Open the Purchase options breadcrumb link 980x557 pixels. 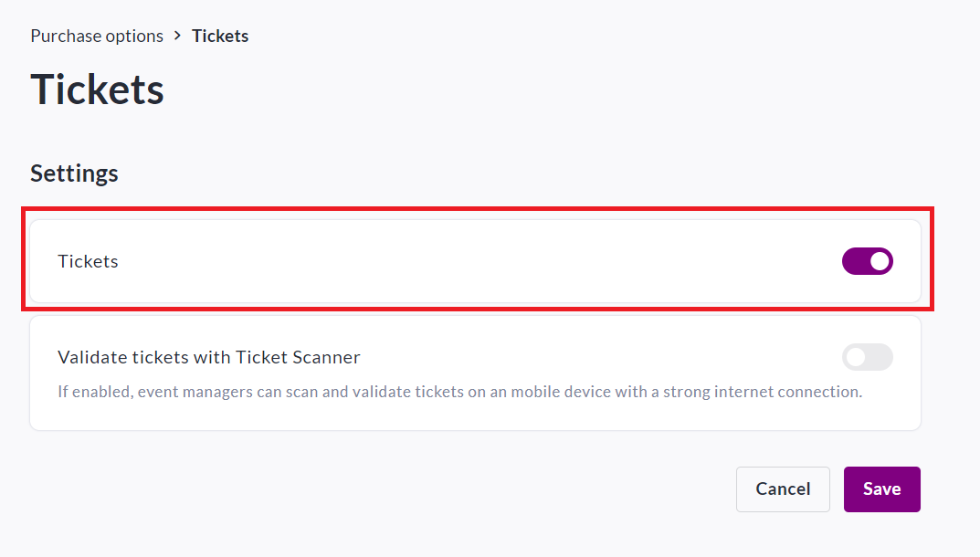[96, 36]
